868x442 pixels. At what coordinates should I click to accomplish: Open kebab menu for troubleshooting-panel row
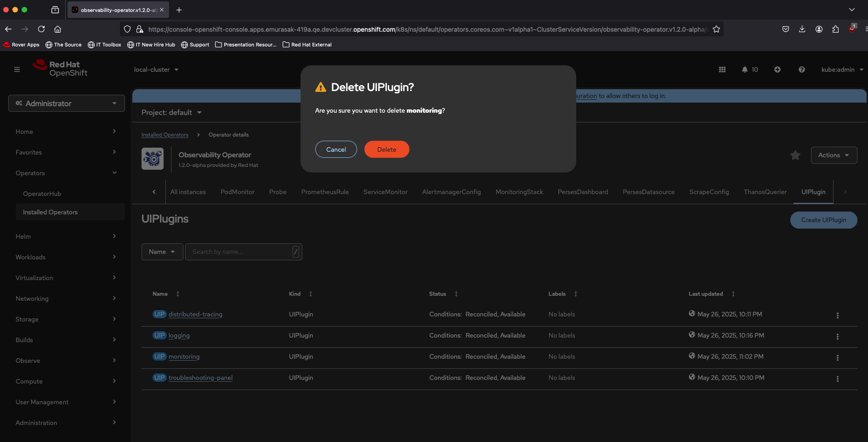click(x=838, y=379)
